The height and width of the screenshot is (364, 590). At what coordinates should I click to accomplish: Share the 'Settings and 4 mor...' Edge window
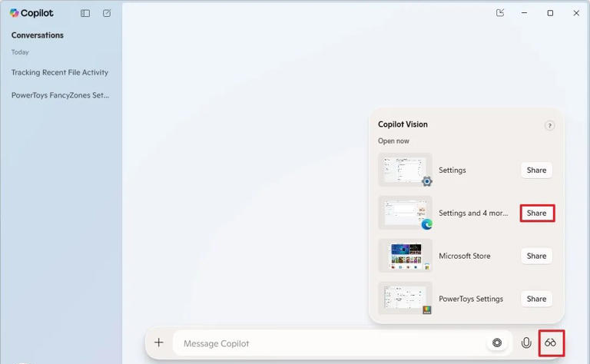click(536, 213)
